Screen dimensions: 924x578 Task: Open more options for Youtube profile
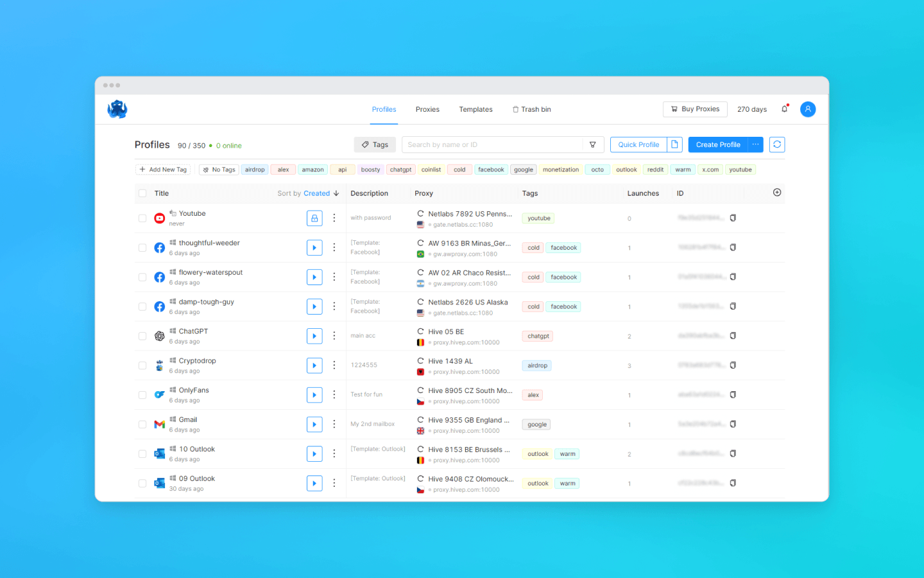tap(334, 218)
